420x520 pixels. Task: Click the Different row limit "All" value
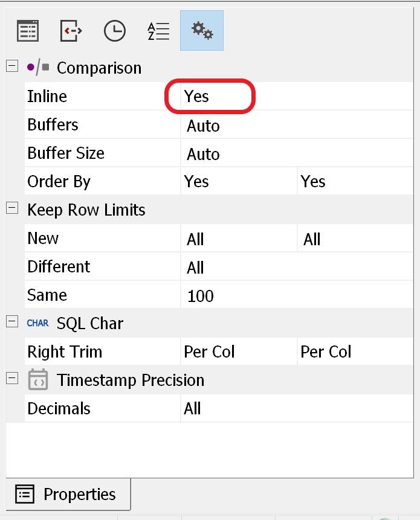(195, 268)
